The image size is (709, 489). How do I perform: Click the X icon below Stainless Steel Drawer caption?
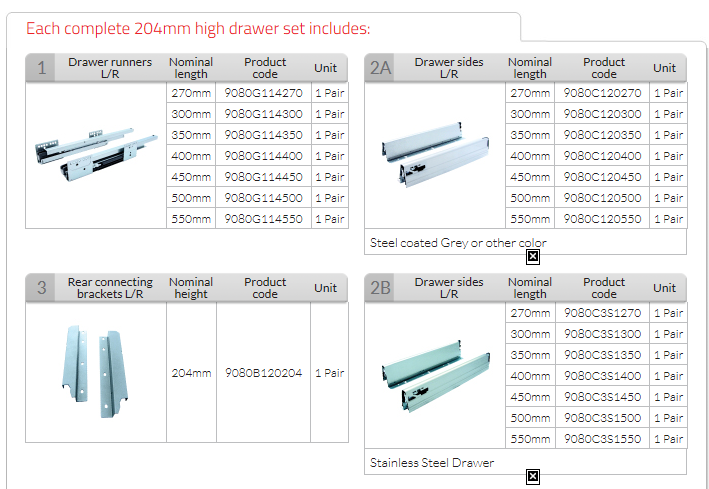pos(533,476)
